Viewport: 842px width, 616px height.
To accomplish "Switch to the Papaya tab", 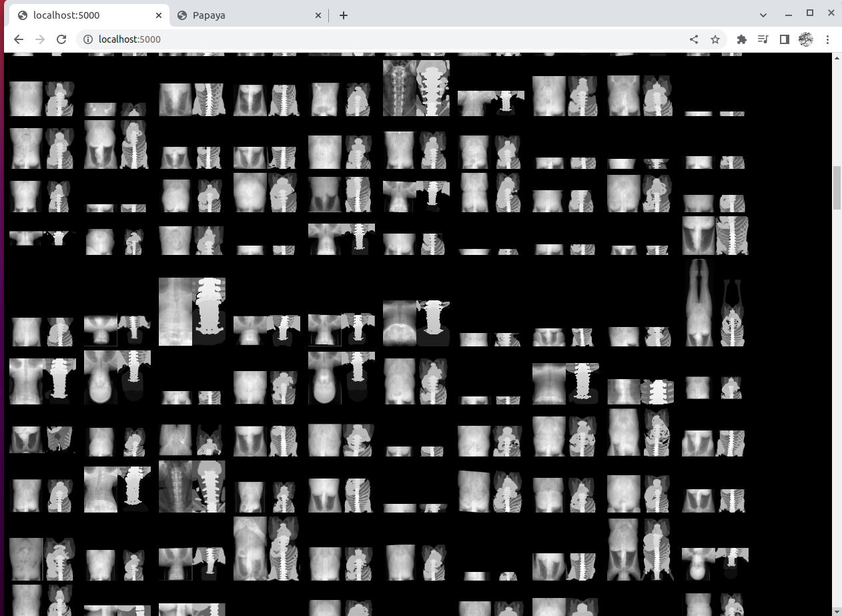I will pos(250,15).
